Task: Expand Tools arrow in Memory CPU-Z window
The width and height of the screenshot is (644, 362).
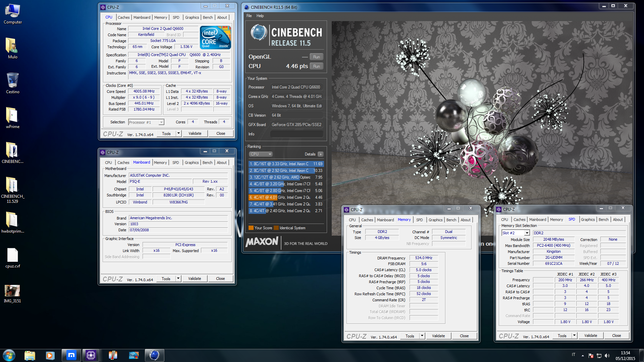Action: [422, 336]
